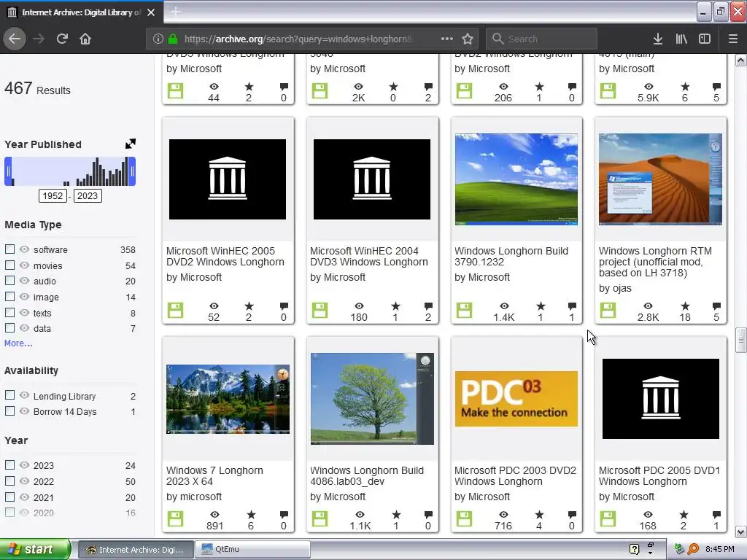
Task: Click the page scrollbar up arrow
Action: [x=741, y=60]
